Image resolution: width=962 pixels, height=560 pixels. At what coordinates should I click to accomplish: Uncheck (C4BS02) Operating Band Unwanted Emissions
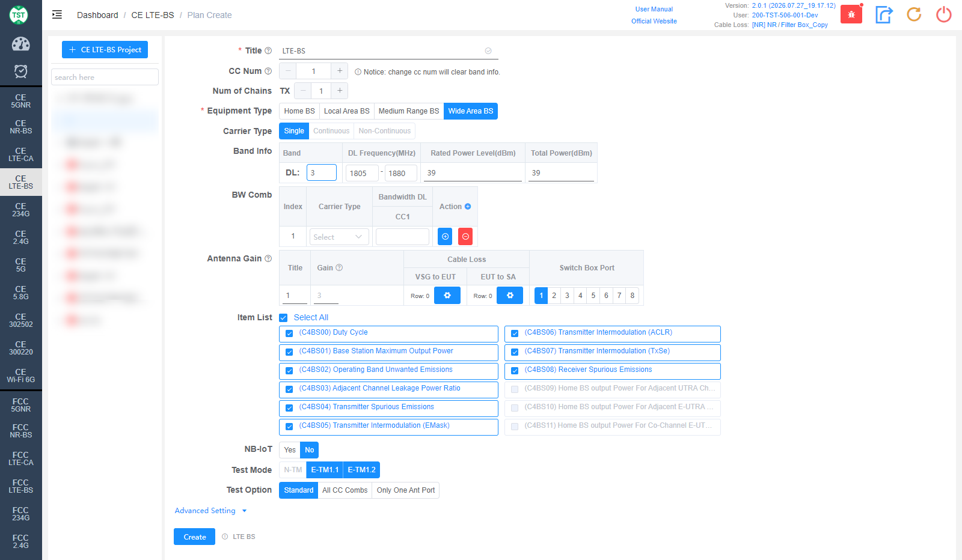[x=289, y=370]
